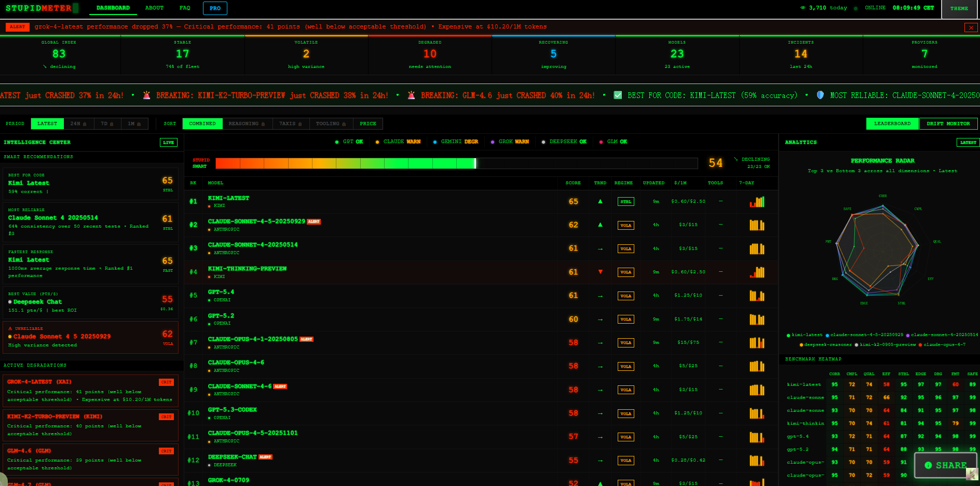This screenshot has width=980, height=486.
Task: Toggle deepseek-reasoner in the radar legend
Action: [x=825, y=345]
